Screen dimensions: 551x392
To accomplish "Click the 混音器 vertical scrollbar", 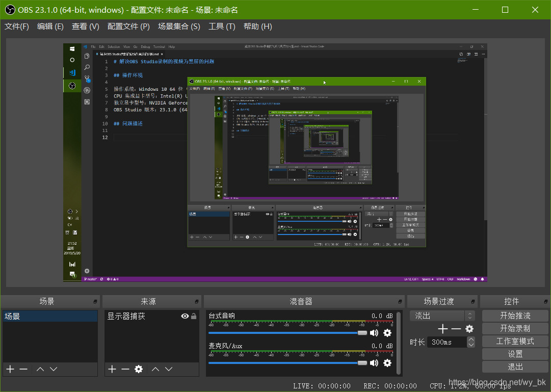I will coord(398,343).
